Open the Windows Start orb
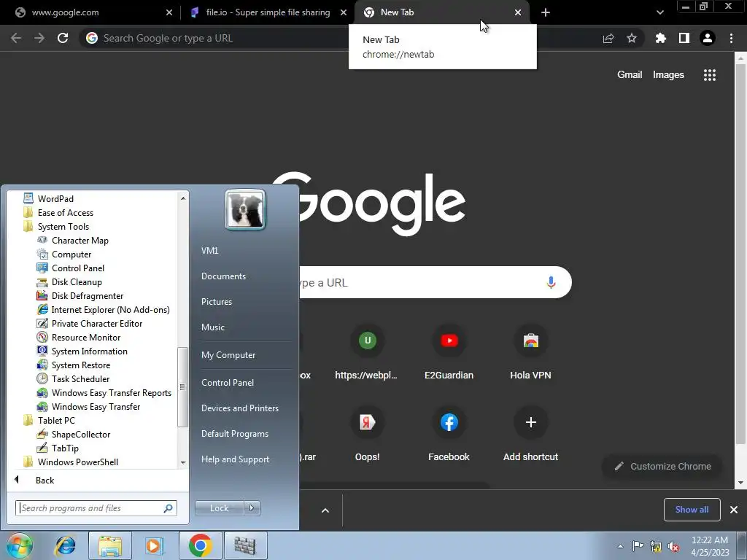747x560 pixels. point(19,545)
